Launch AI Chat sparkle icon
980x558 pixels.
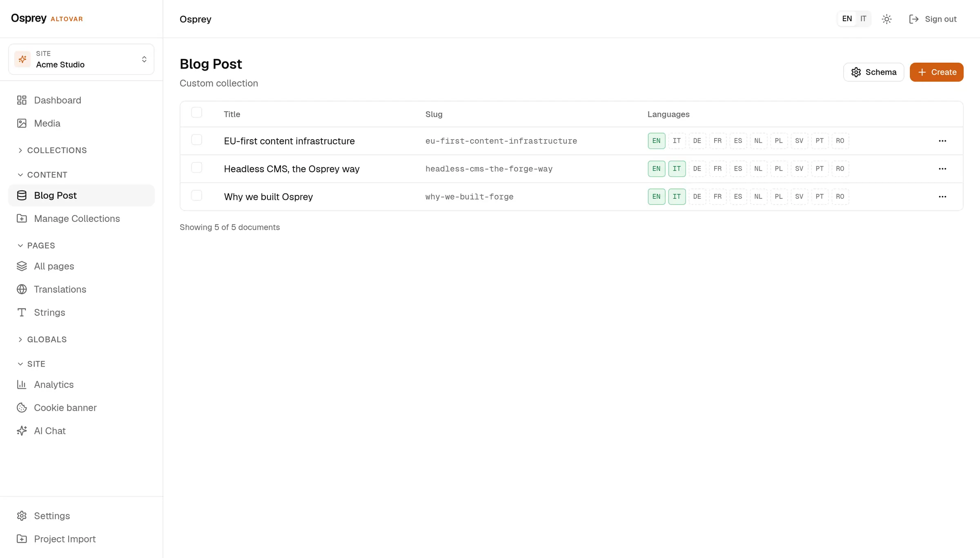(22, 431)
